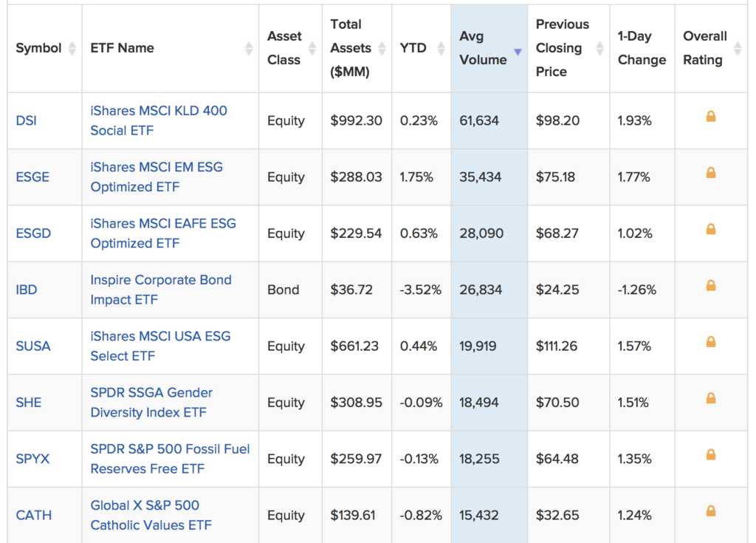Sort by Previous Closing Price arrows

tap(599, 48)
